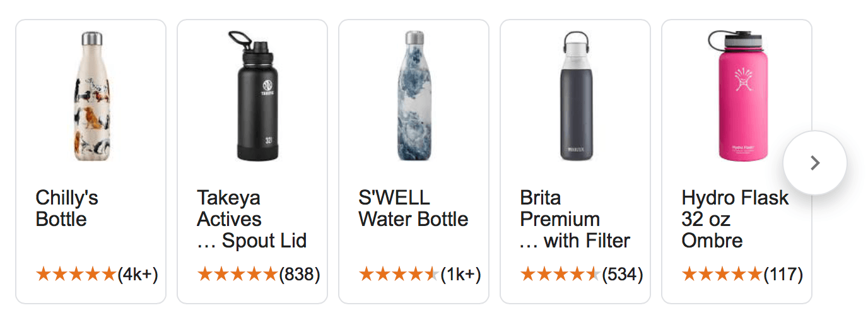Click the Brita star rating
868x327 pixels.
(x=560, y=274)
